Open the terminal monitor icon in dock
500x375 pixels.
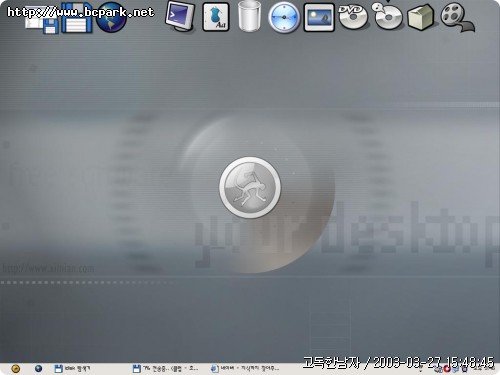tap(180, 17)
